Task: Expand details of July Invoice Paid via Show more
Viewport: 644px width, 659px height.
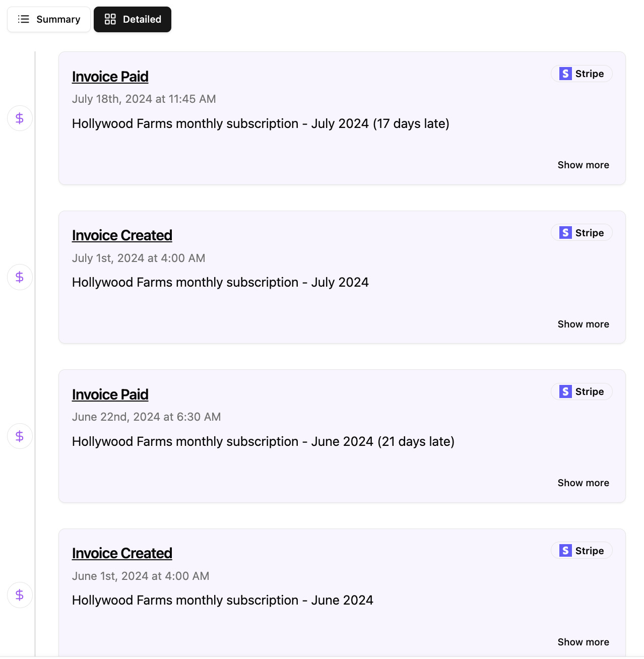Action: 583,165
